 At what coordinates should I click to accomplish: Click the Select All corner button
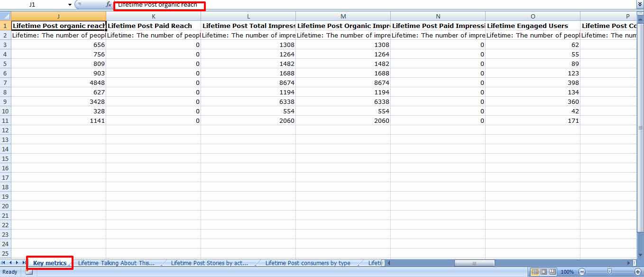(x=6, y=16)
